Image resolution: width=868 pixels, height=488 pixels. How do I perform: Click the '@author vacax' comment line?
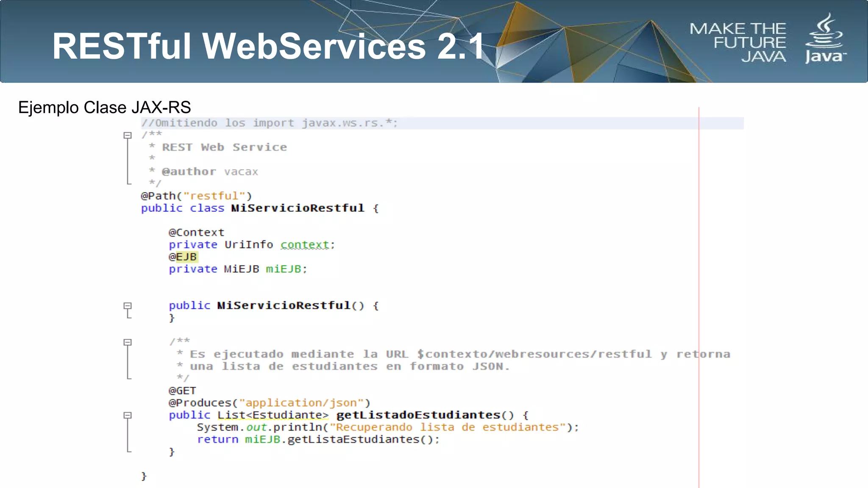click(x=203, y=172)
